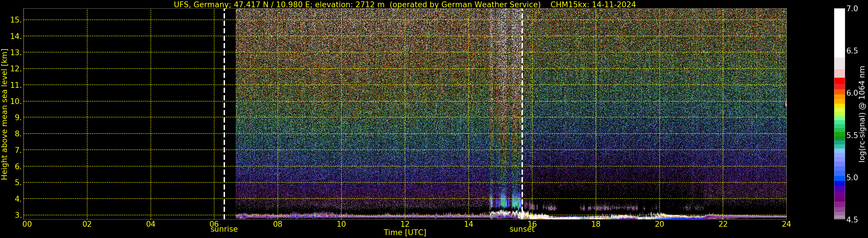Click the height axis tick '7.'
This screenshot has height=238, width=868.
(18, 150)
